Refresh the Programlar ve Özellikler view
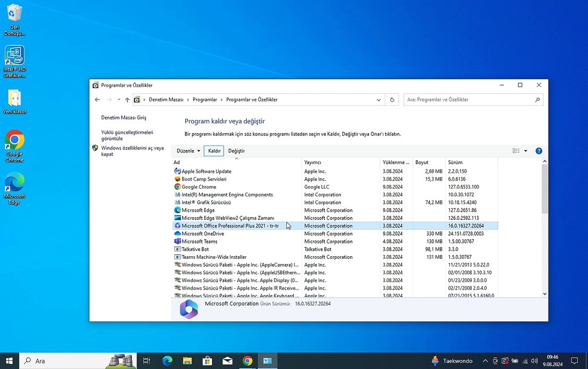The height and width of the screenshot is (369, 588). (392, 99)
